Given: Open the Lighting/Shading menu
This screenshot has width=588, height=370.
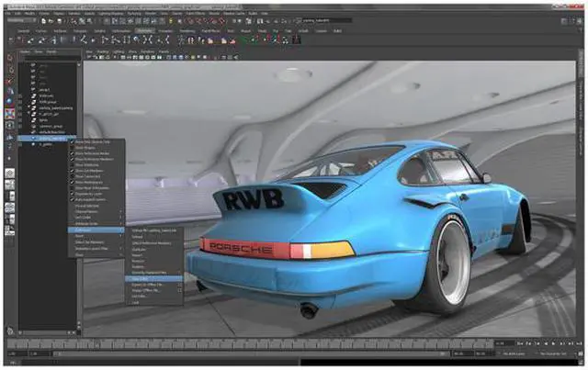Looking at the screenshot, I should [111, 14].
